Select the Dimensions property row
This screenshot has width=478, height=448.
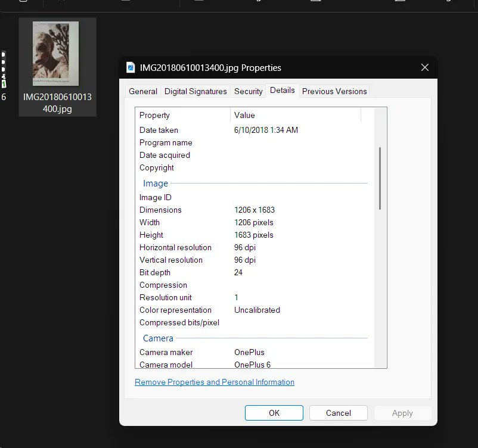click(x=254, y=210)
